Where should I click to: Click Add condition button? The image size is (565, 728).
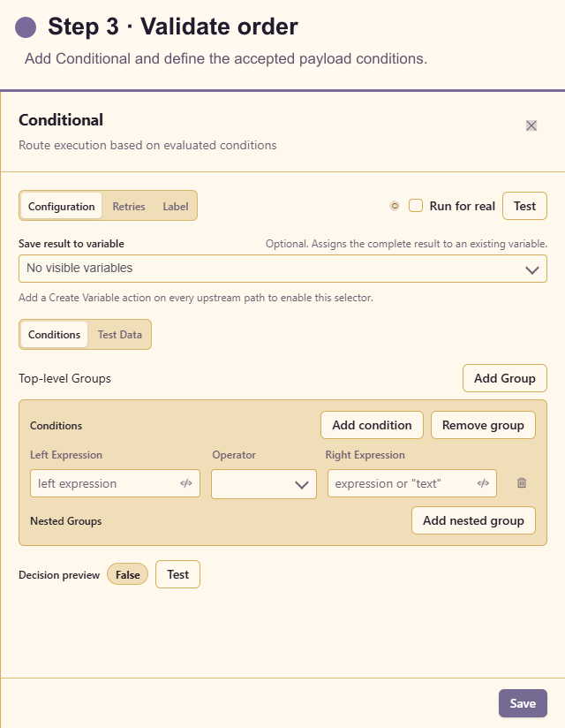click(x=372, y=425)
